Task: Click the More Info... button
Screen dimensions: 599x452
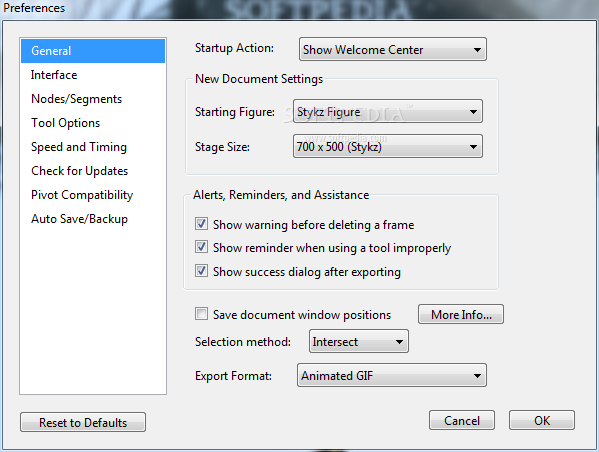Action: (x=461, y=314)
